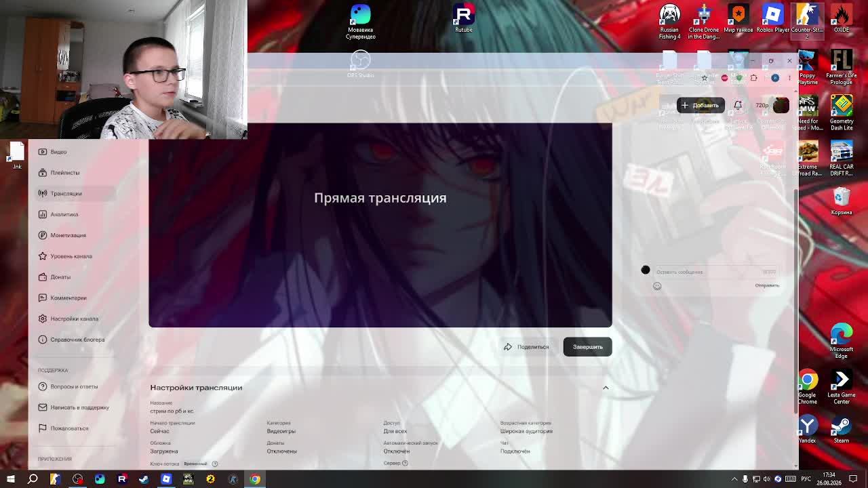868x488 pixels.
Task: Open the Корзина recycle bin
Action: tap(842, 201)
